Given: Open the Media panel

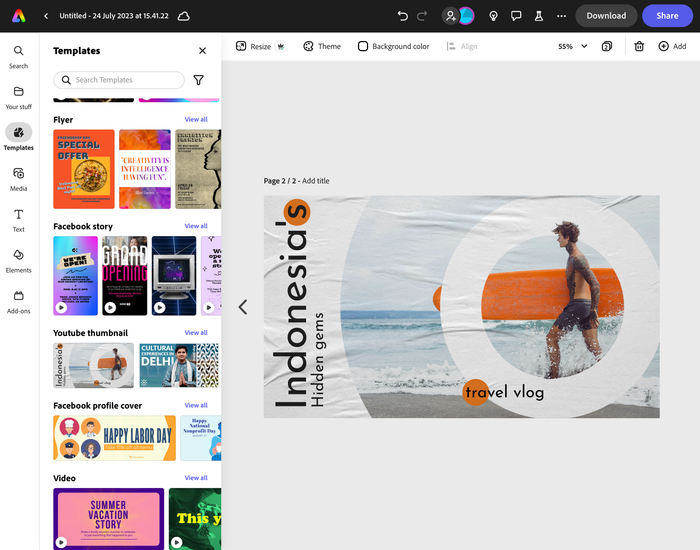Looking at the screenshot, I should click(18, 178).
